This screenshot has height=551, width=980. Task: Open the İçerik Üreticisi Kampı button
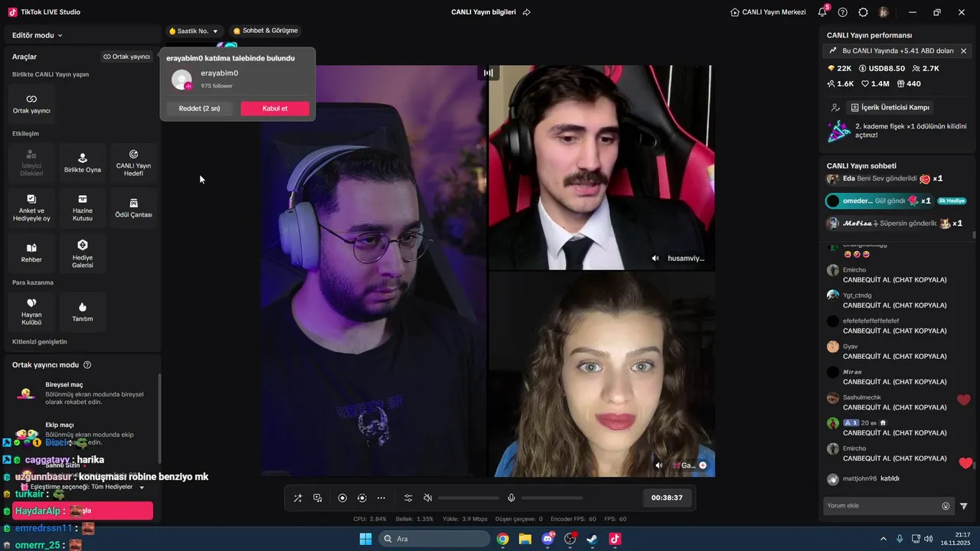[x=890, y=108]
